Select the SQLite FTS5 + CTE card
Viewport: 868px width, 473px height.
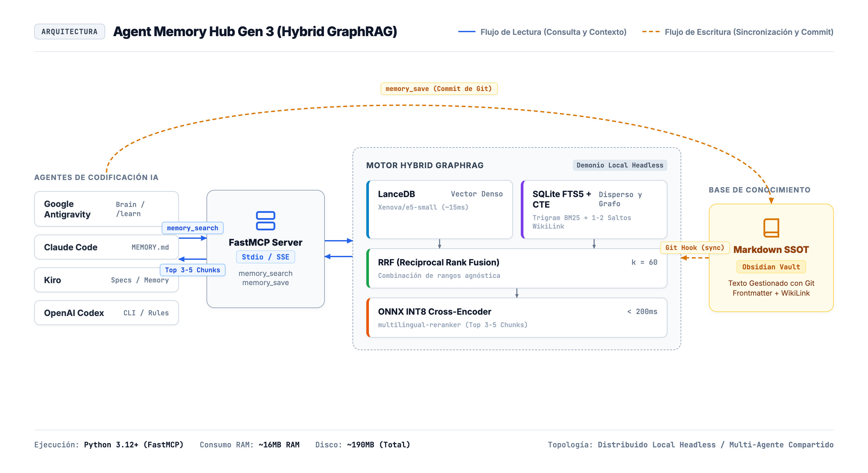594,209
